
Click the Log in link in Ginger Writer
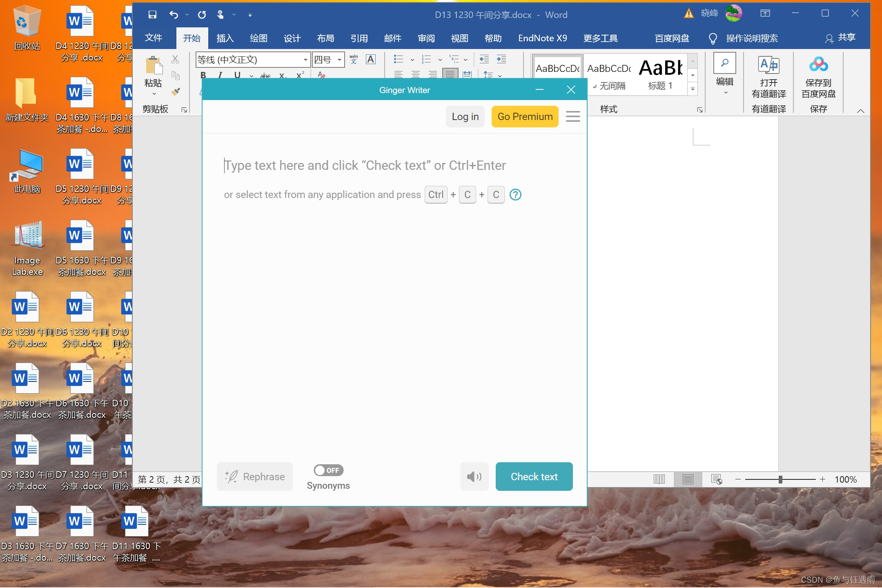point(465,116)
